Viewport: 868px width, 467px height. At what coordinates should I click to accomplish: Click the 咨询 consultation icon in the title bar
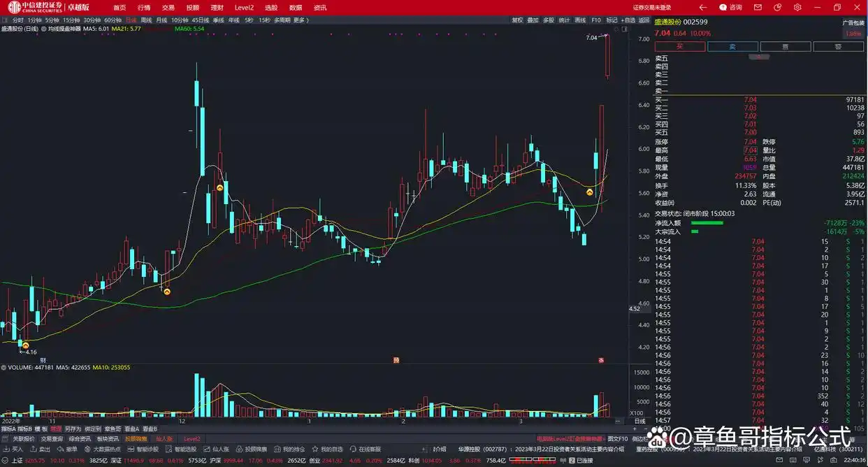coord(732,7)
